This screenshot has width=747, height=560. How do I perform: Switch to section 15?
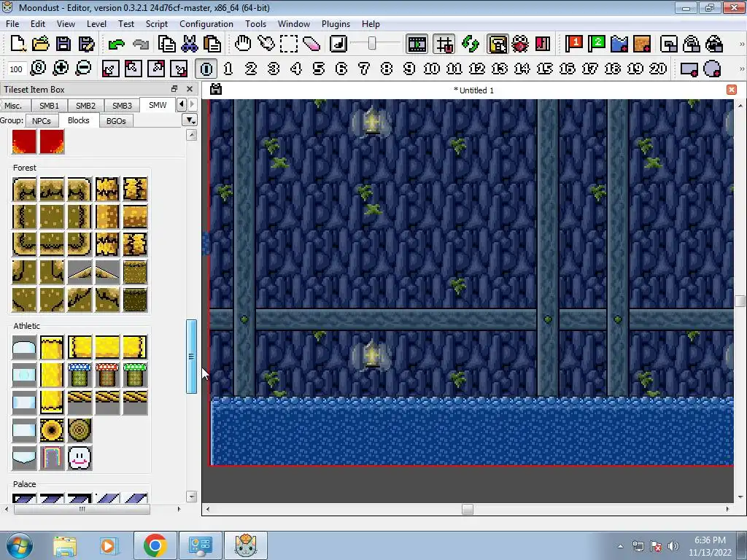[544, 69]
